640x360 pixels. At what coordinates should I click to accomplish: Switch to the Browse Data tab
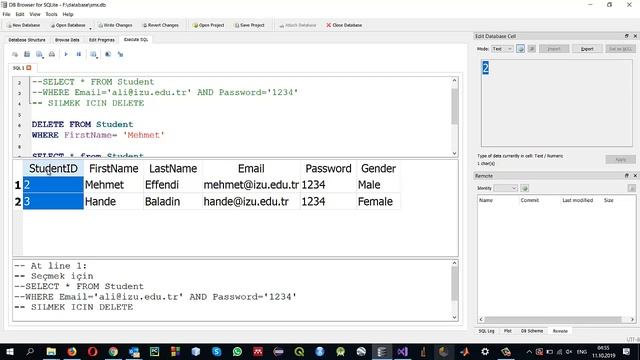[67, 40]
